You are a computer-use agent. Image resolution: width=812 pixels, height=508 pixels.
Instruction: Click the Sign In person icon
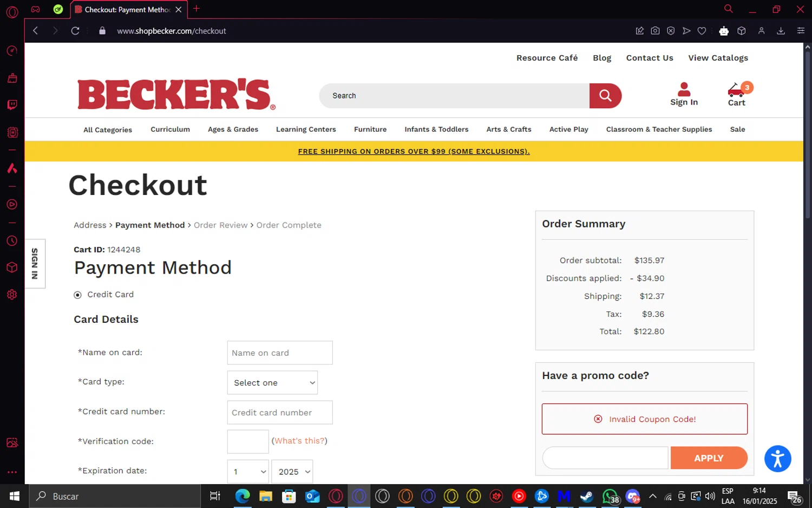click(x=684, y=89)
